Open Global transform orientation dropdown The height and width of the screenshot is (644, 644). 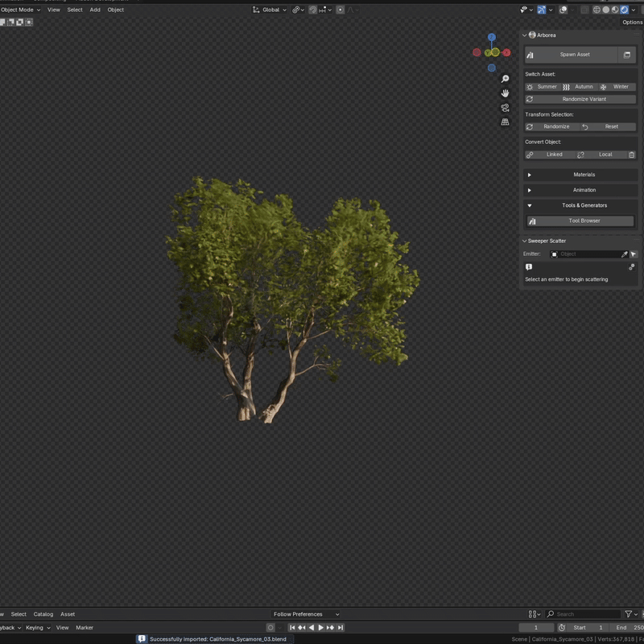pyautogui.click(x=270, y=10)
